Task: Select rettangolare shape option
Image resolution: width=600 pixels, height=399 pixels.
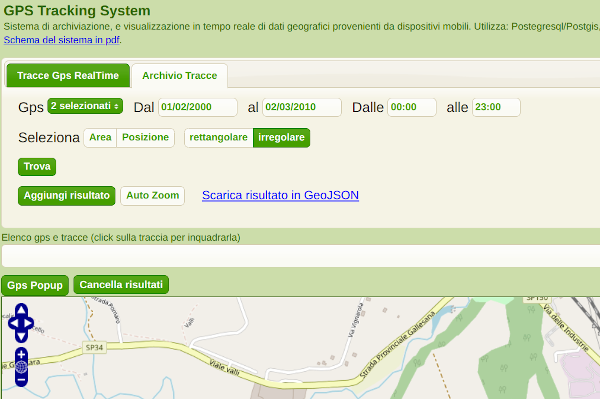Action: point(218,138)
